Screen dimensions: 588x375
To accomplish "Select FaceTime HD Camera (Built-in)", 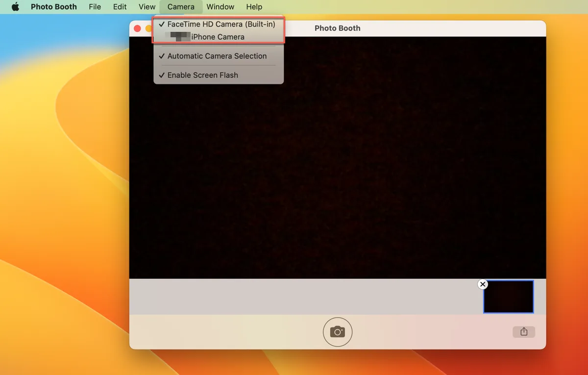I will 219,24.
